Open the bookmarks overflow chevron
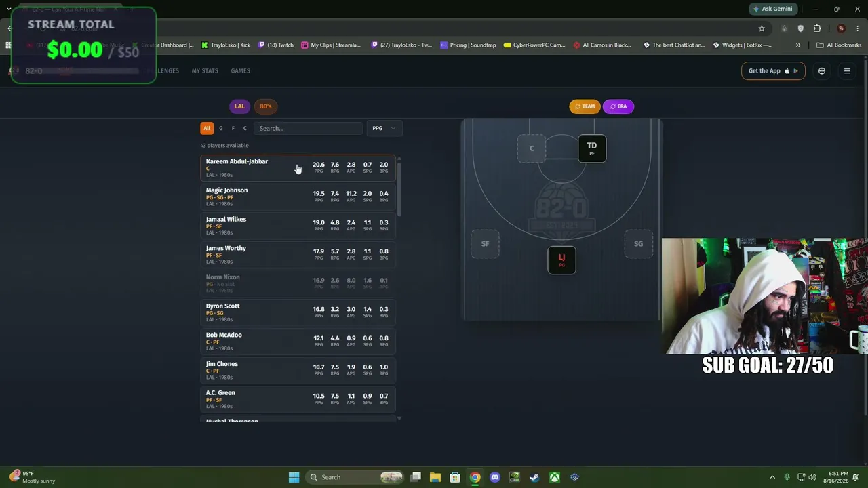 (798, 45)
